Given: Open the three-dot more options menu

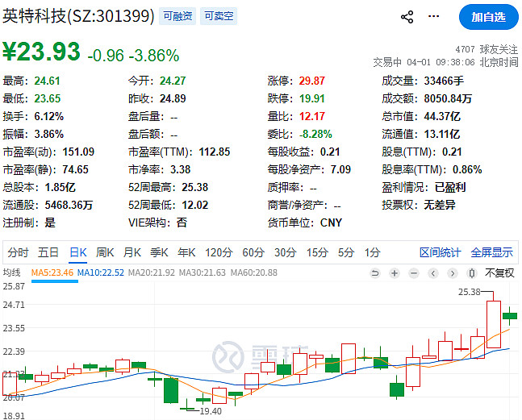Looking at the screenshot, I should coord(433,16).
